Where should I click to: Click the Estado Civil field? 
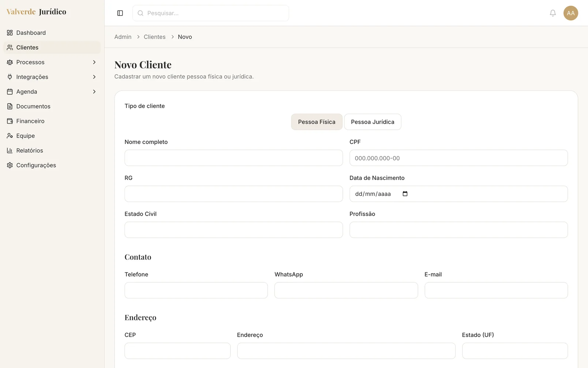tap(234, 230)
